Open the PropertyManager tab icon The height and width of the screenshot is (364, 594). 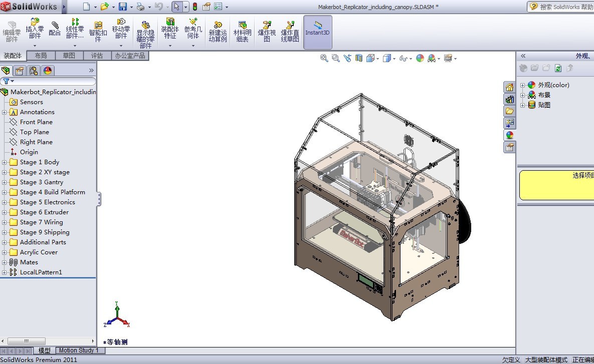(20, 71)
